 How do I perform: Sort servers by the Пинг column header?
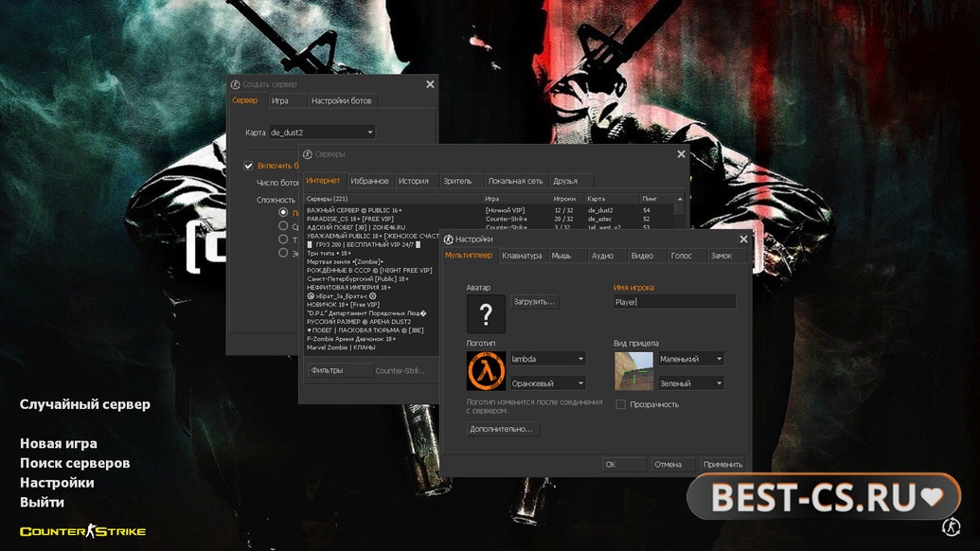pos(657,199)
